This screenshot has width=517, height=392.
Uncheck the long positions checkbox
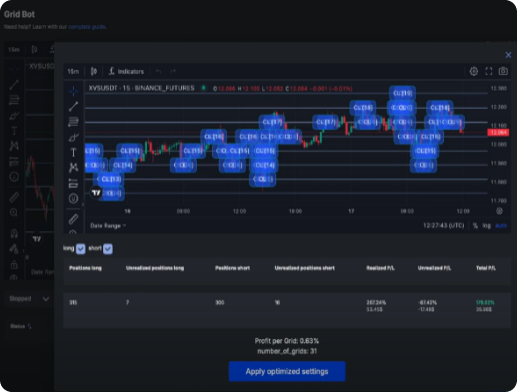click(x=81, y=248)
